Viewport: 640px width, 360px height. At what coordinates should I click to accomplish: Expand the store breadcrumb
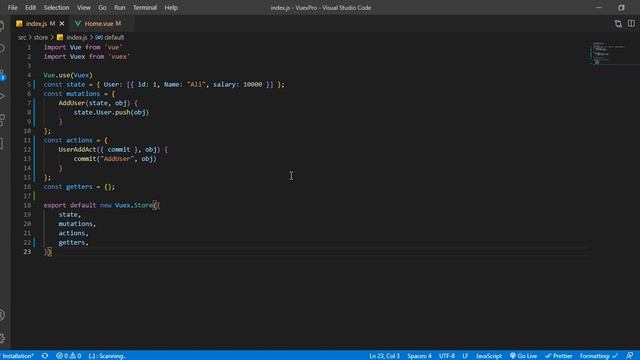pos(41,37)
